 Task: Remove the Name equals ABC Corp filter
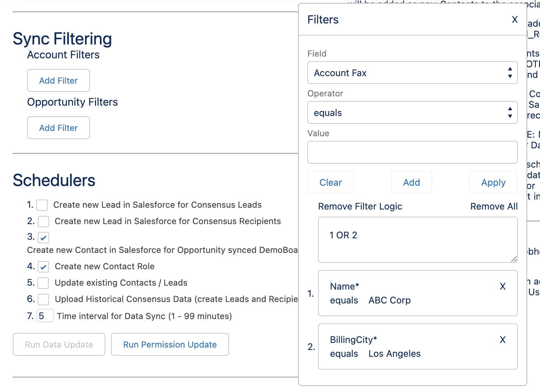coord(502,286)
